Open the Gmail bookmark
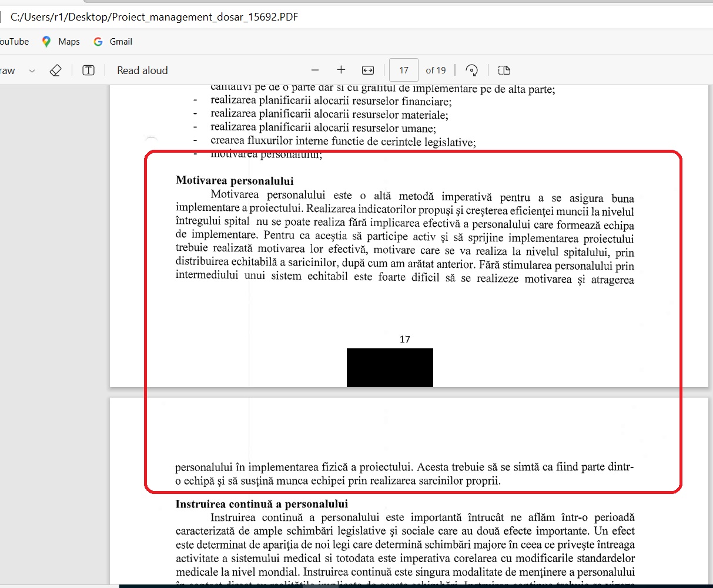 pyautogui.click(x=113, y=42)
